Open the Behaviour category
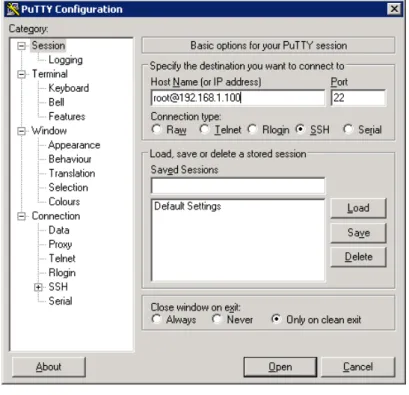 70,159
